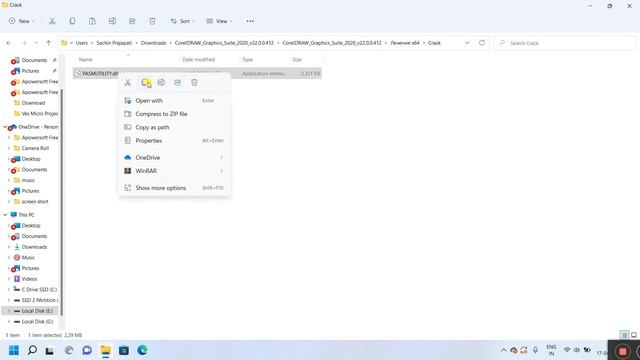The width and height of the screenshot is (640, 360).
Task: Click the Cut scissors icon in the context menu
Action: click(x=128, y=83)
